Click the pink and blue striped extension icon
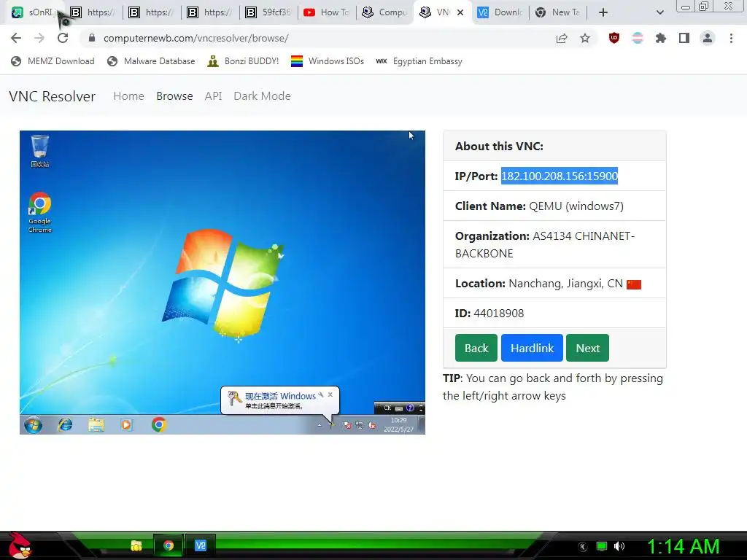This screenshot has height=560, width=747. (x=638, y=38)
